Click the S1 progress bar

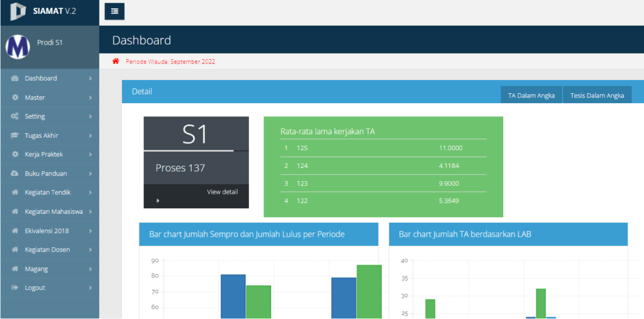(189, 151)
